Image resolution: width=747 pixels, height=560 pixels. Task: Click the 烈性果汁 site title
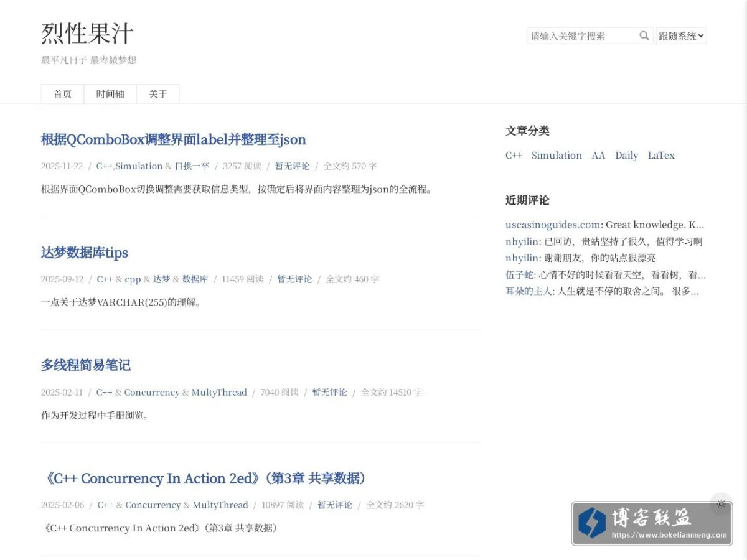(x=87, y=33)
